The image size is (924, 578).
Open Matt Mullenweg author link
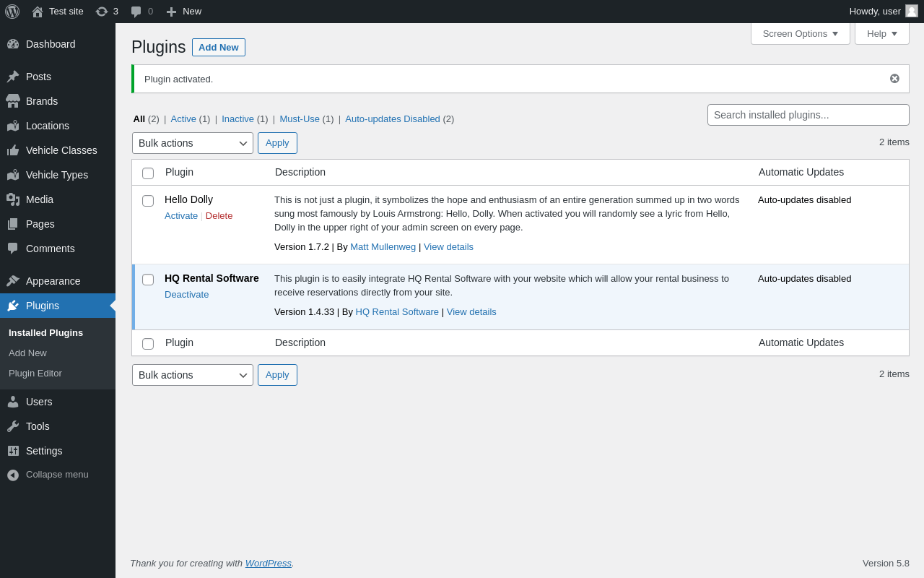(x=383, y=247)
